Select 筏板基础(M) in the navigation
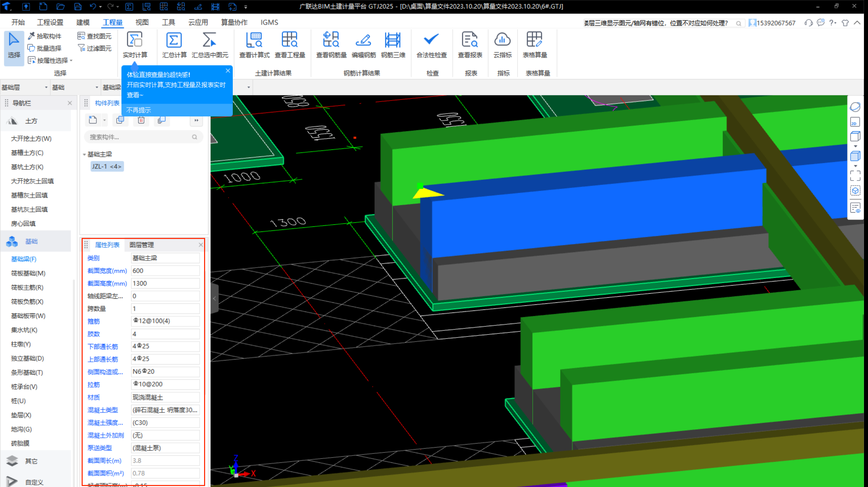This screenshot has height=487, width=868. point(28,273)
